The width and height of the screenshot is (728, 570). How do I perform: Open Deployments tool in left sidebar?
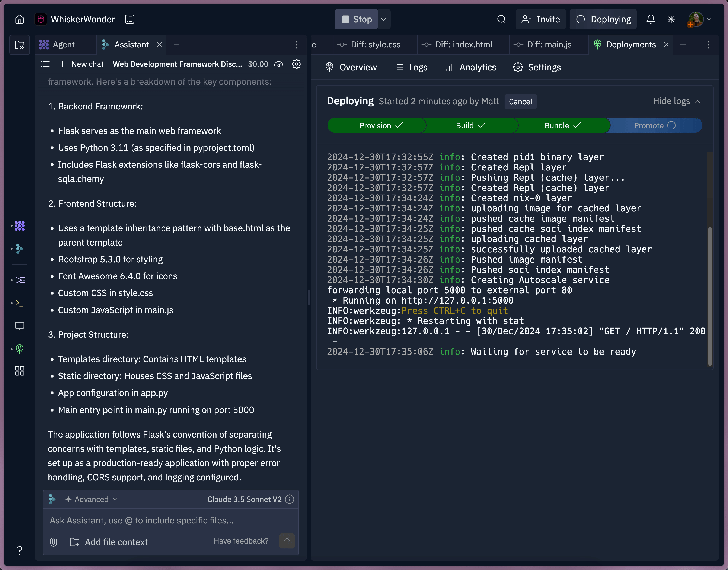[20, 349]
